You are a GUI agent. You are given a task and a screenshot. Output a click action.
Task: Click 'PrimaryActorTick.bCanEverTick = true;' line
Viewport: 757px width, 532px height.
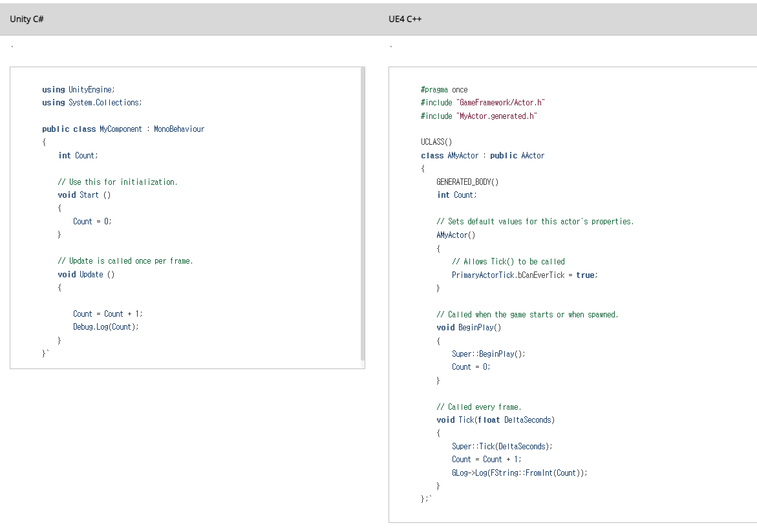click(525, 275)
